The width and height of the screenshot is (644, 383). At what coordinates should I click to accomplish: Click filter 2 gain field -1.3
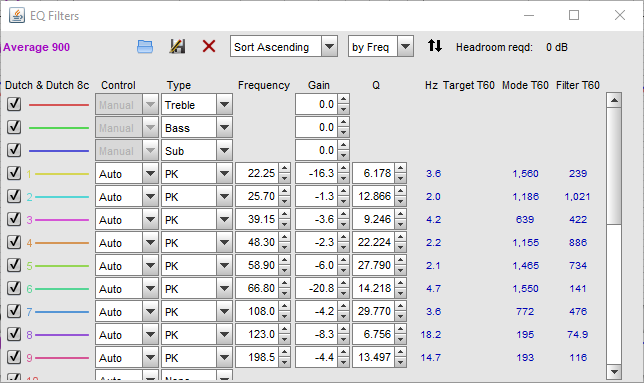point(317,196)
